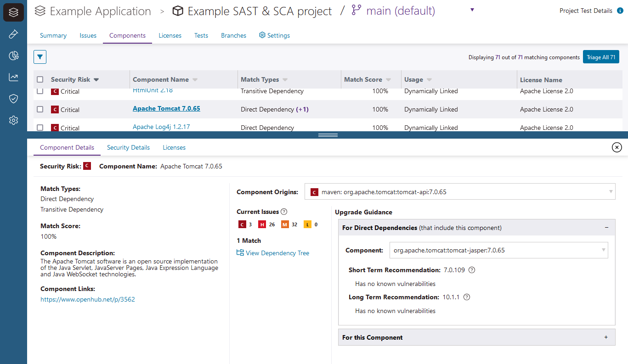Click the Current Issues help icon
628x364 pixels.
click(284, 212)
